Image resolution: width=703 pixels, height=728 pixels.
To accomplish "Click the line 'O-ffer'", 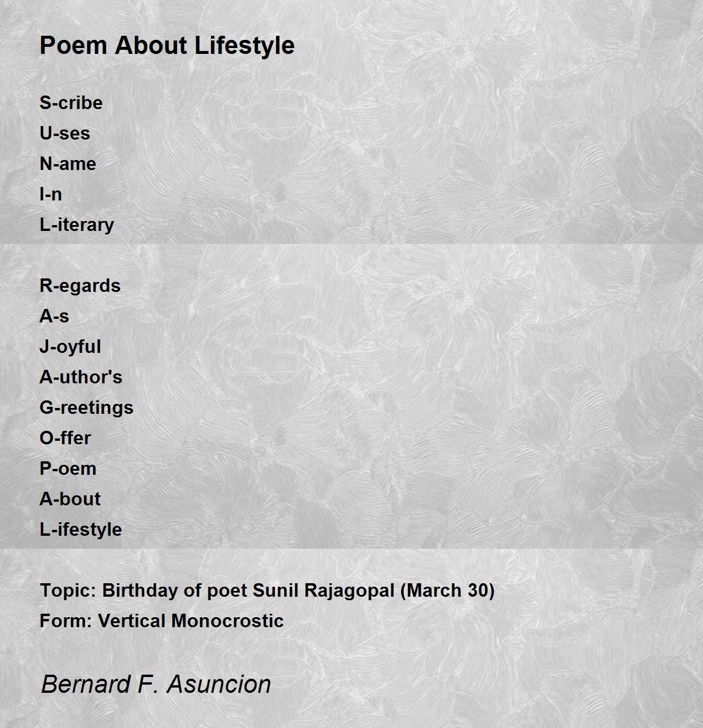I will [x=65, y=438].
